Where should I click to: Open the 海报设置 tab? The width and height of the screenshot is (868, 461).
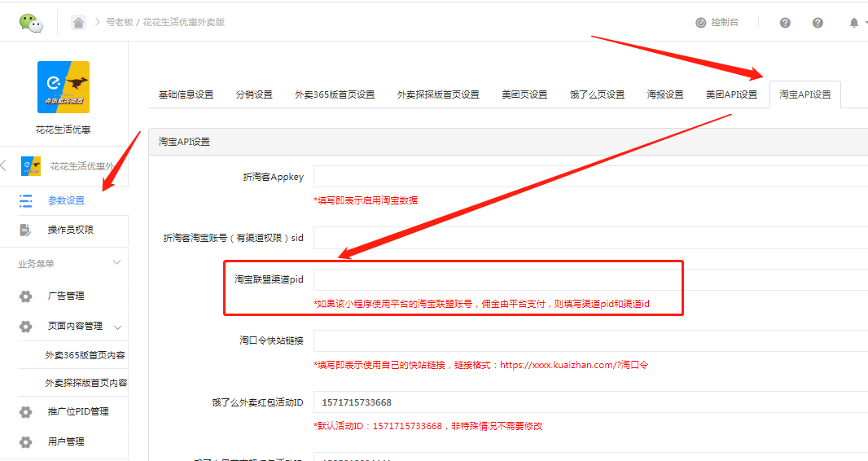(x=665, y=94)
